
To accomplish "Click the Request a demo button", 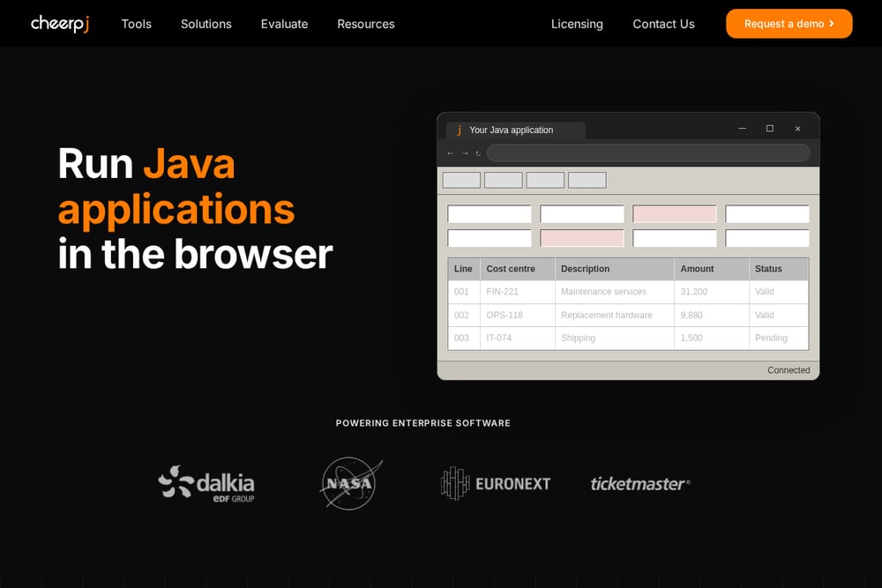I will (789, 24).
